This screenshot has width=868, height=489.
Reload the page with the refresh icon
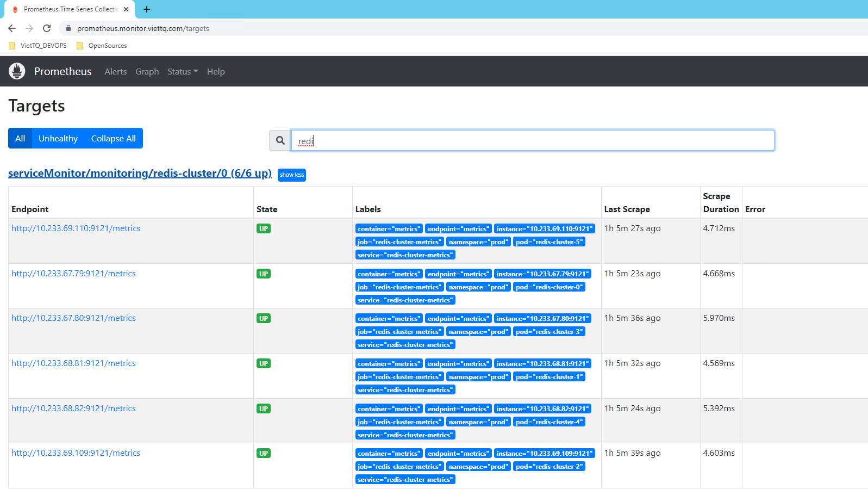[x=47, y=28]
